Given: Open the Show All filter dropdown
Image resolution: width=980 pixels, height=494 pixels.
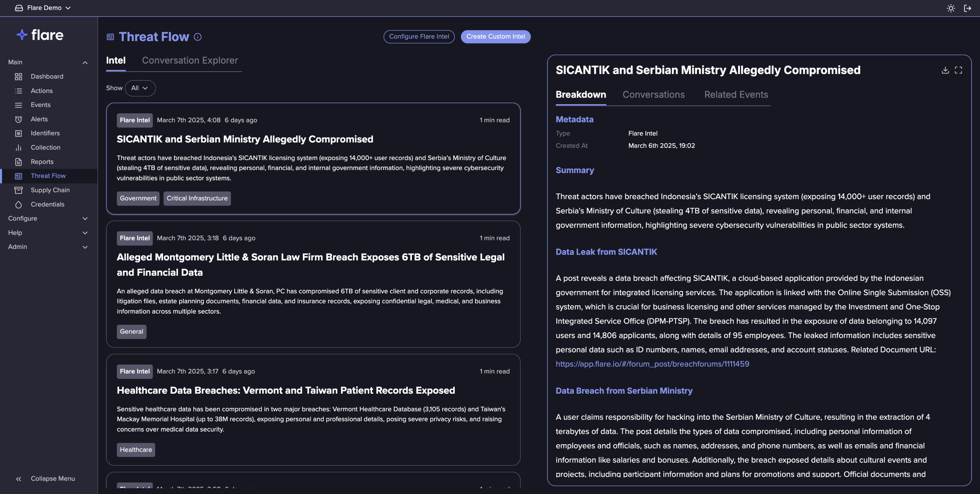Looking at the screenshot, I should 140,88.
